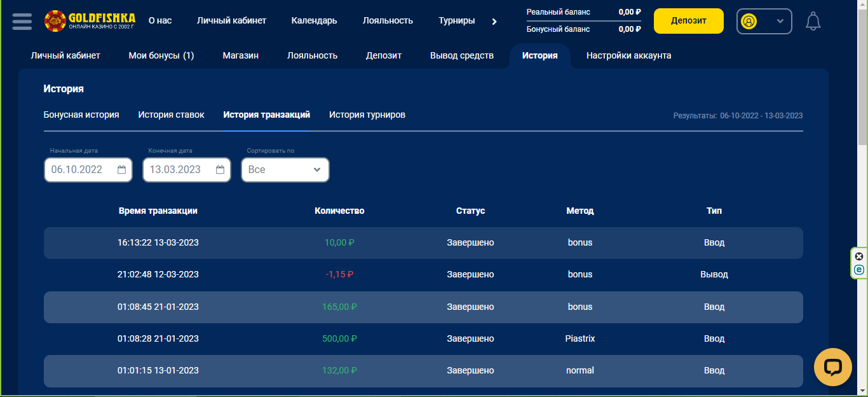Click the Goldfishka casino logo
Image resolution: width=868 pixels, height=397 pixels.
coord(90,21)
